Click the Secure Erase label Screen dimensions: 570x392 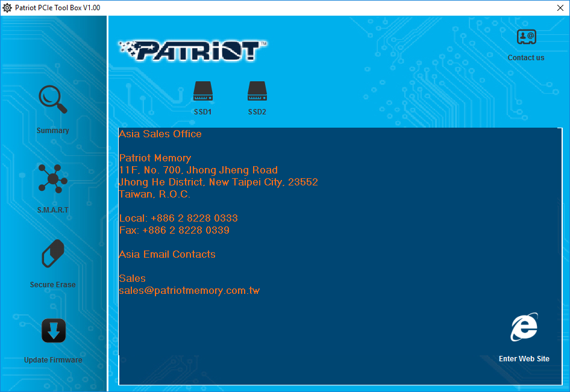click(x=52, y=285)
